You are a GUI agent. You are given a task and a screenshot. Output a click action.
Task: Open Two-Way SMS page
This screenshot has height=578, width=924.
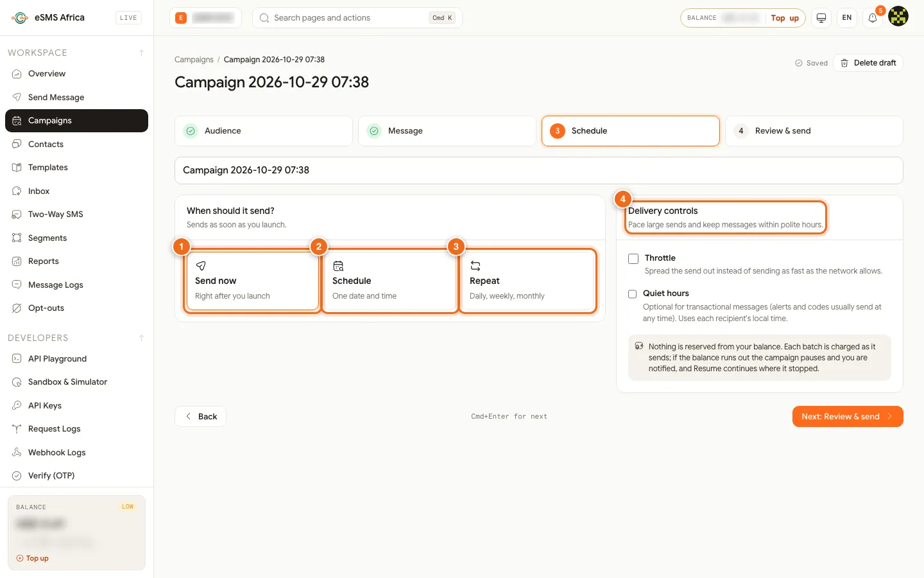coord(76,215)
